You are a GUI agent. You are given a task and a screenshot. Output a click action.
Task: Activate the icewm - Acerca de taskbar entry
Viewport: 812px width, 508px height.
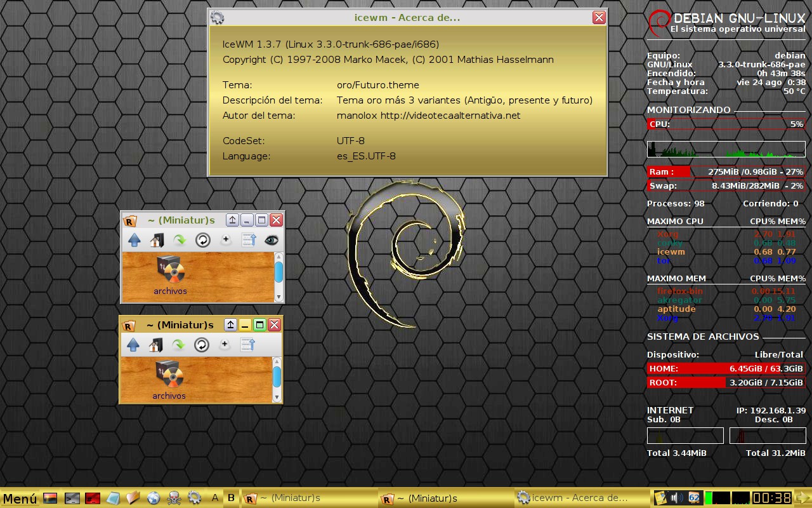pos(582,498)
